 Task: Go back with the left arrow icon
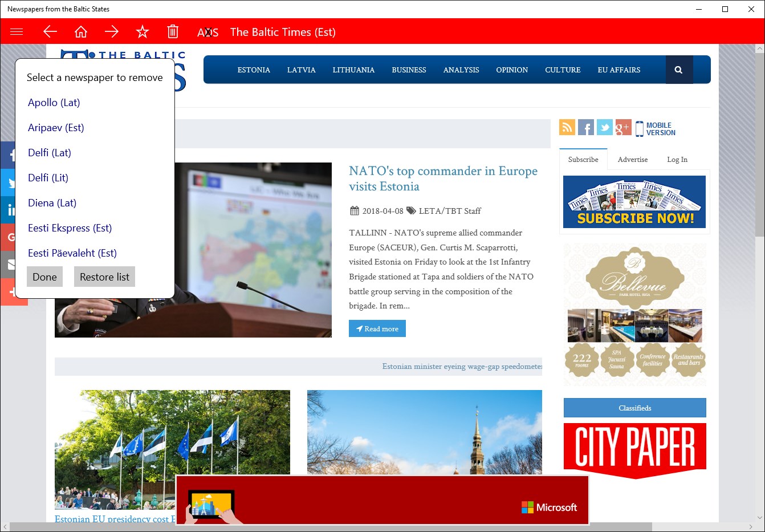(x=50, y=32)
